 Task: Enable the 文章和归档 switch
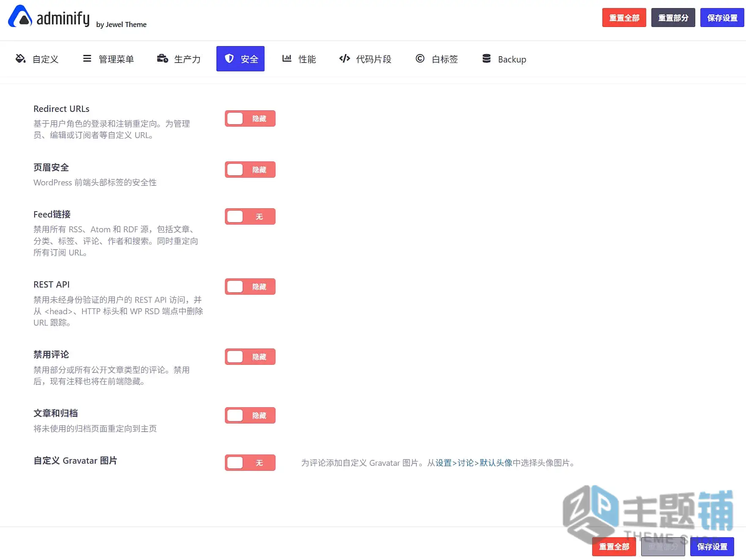(x=250, y=416)
